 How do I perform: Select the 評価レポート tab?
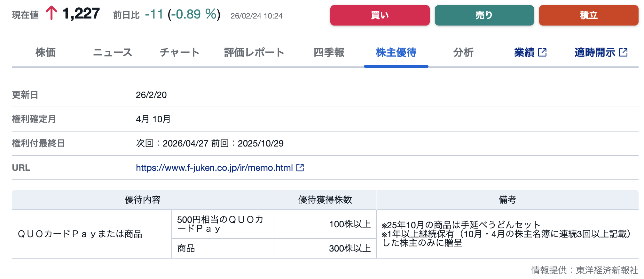pyautogui.click(x=254, y=52)
